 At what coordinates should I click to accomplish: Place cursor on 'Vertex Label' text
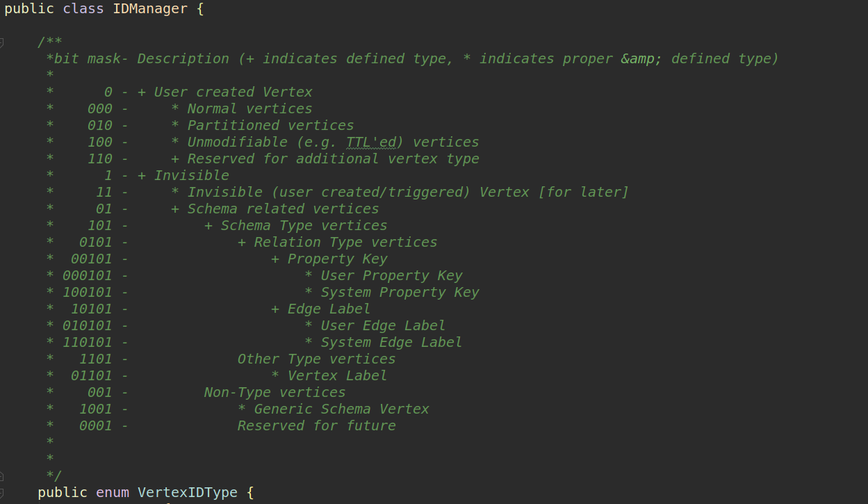(338, 375)
